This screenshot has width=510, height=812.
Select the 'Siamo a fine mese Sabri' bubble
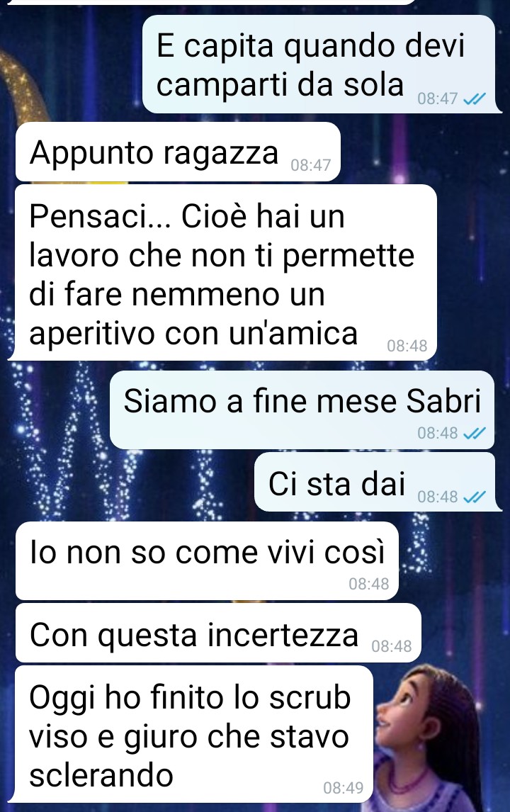302,410
